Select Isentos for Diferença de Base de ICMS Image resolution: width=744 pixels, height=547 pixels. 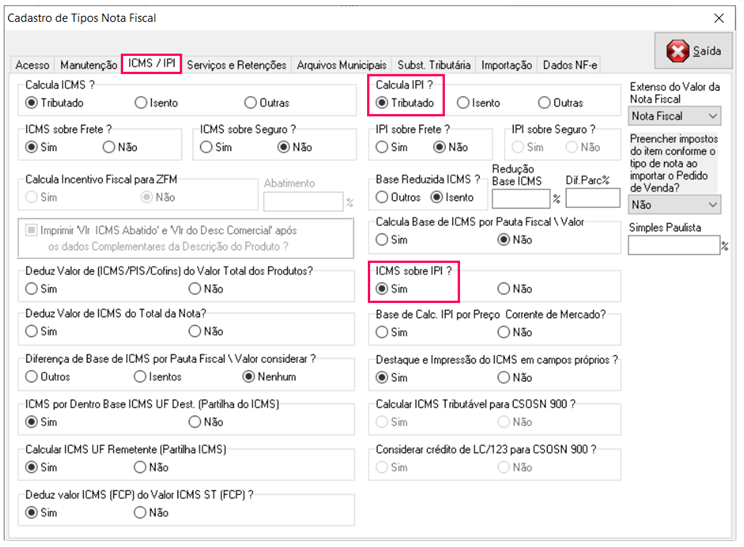click(141, 377)
